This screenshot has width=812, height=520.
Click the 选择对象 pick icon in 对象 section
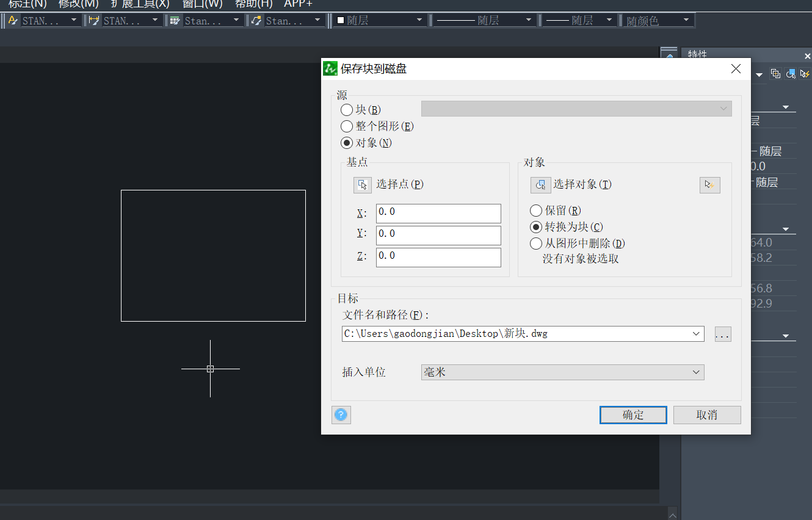[540, 185]
